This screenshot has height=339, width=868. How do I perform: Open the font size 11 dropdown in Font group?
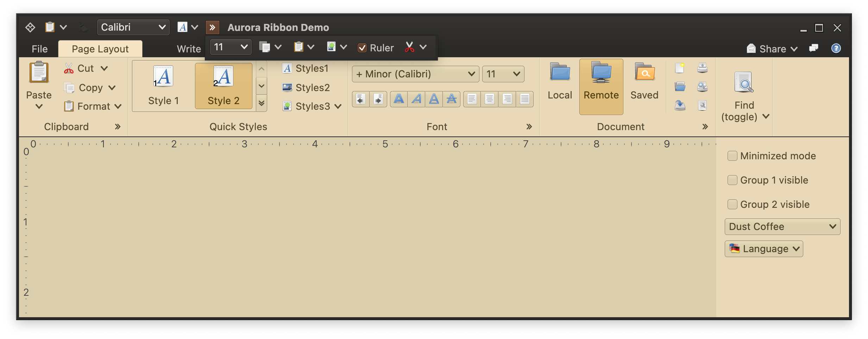point(503,74)
